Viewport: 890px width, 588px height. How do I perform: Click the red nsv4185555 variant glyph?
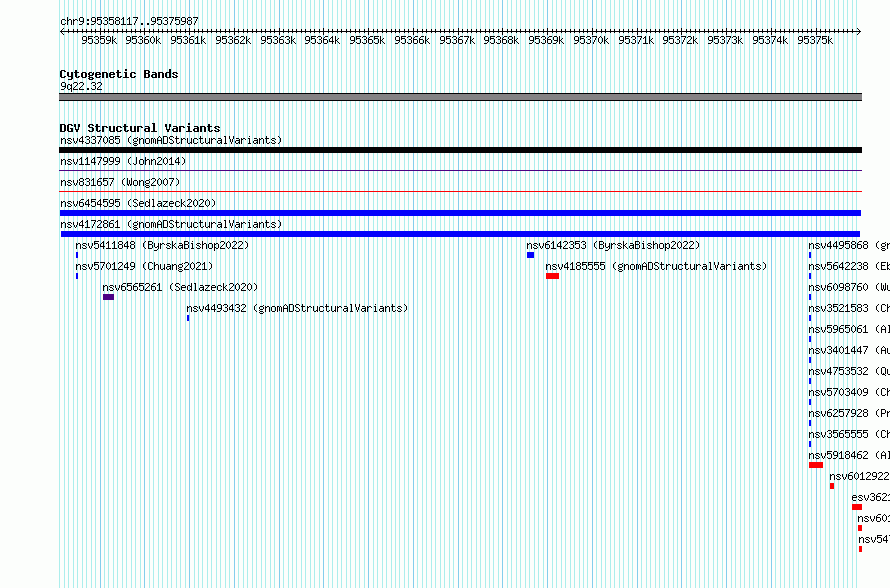pyautogui.click(x=552, y=276)
